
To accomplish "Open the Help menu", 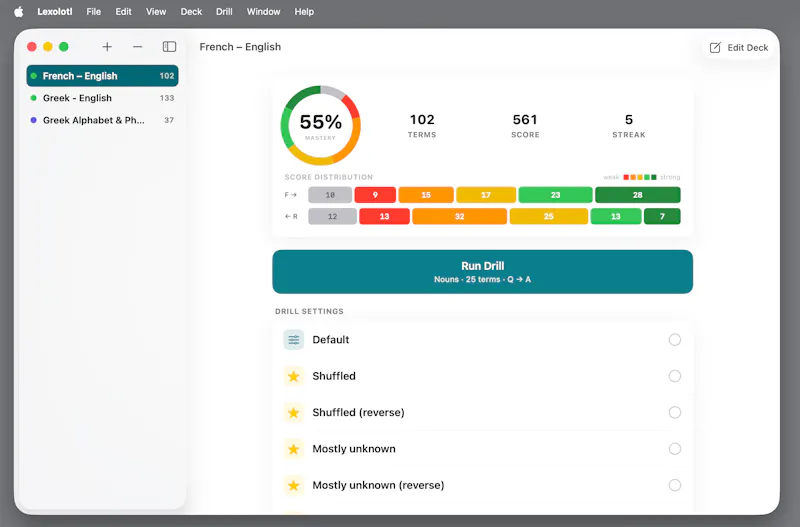I will (x=304, y=12).
